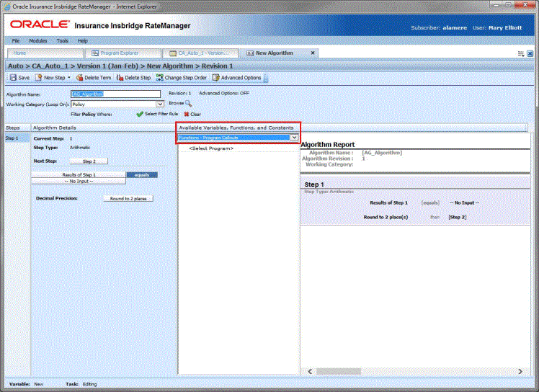The height and width of the screenshot is (392, 539).
Task: Expand the Working Category Policy dropdown
Action: point(160,104)
